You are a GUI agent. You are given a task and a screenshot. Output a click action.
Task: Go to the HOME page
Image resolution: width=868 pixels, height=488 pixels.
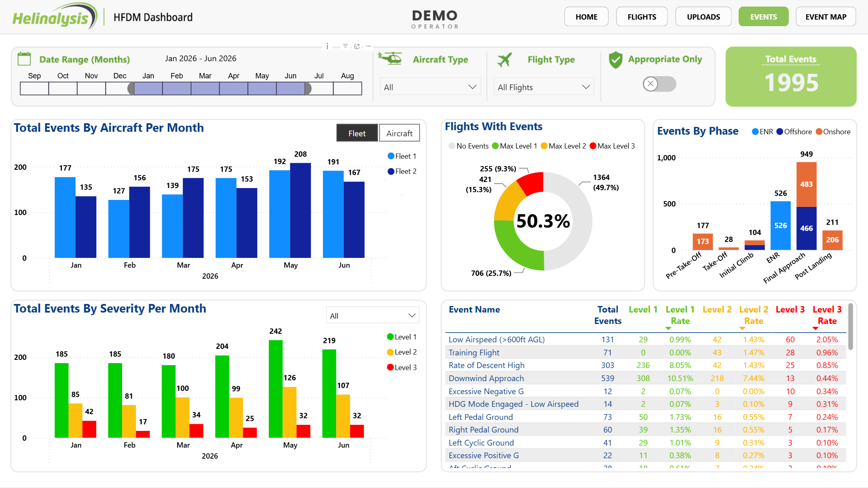coord(586,17)
